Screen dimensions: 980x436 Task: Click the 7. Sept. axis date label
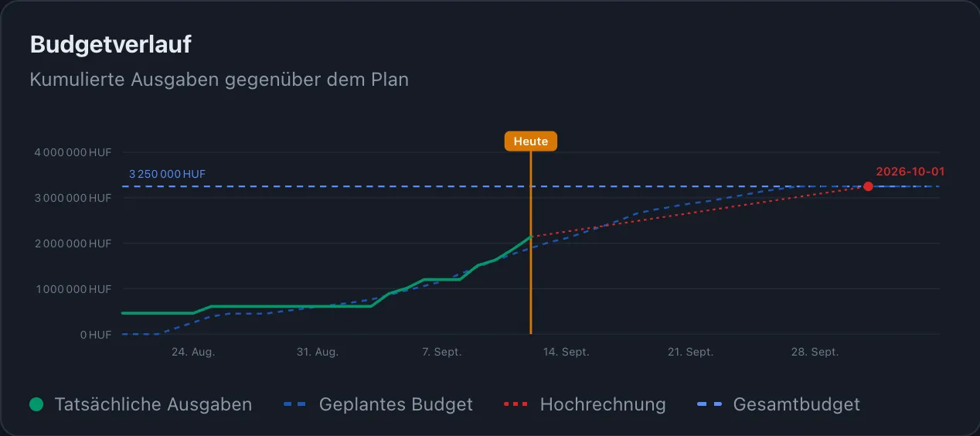[442, 352]
